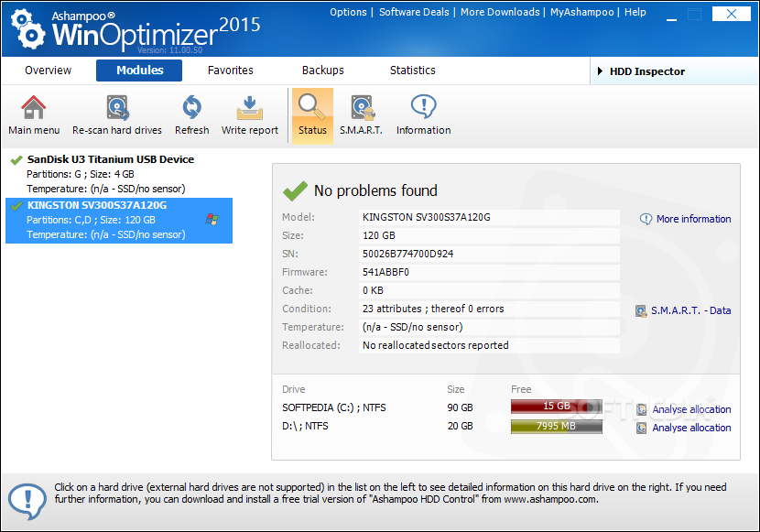Open the Statistics tab
This screenshot has height=532, width=760.
click(412, 71)
